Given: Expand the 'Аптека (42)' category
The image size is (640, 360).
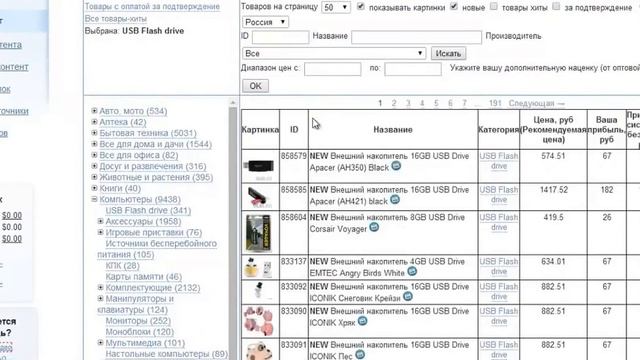Looking at the screenshot, I should 94,122.
